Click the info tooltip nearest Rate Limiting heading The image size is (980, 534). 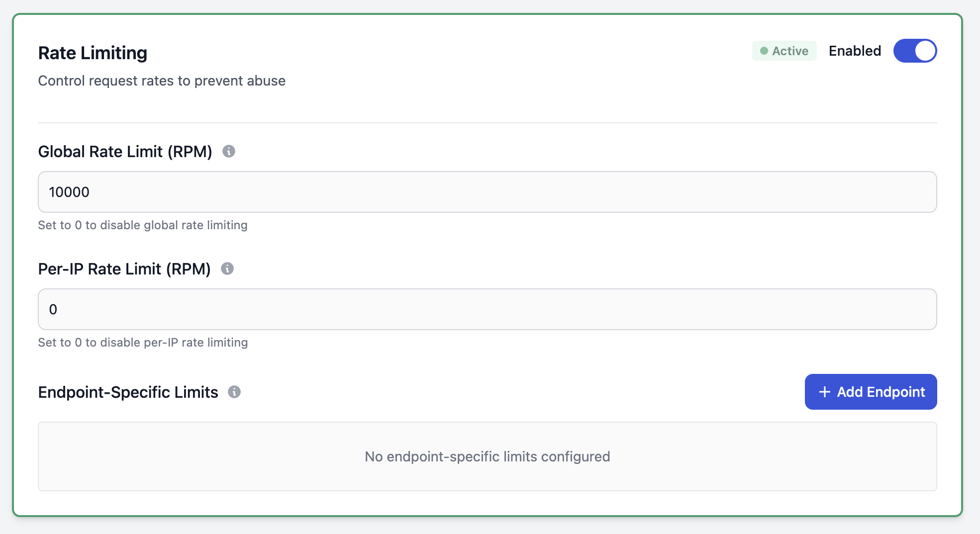(x=229, y=152)
